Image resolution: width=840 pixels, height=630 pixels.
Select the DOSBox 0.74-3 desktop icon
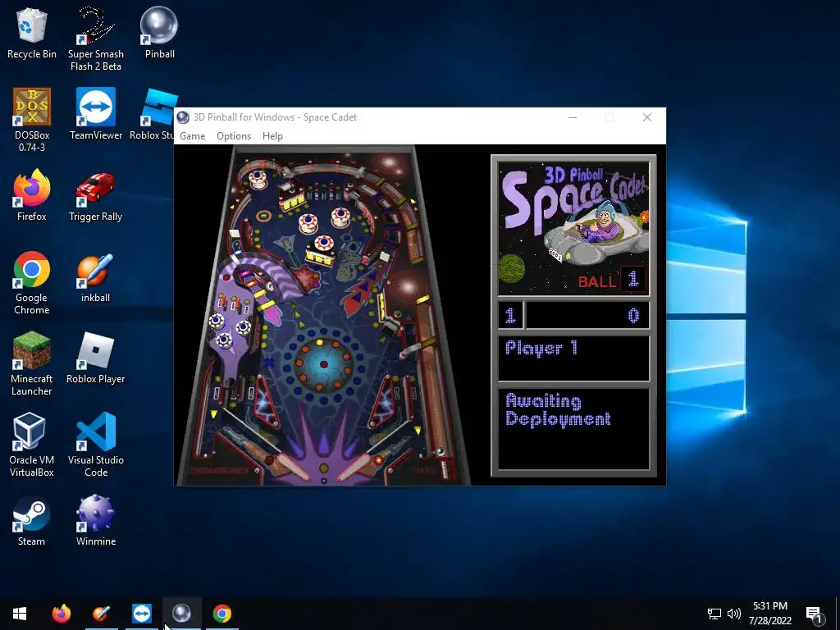(32, 120)
